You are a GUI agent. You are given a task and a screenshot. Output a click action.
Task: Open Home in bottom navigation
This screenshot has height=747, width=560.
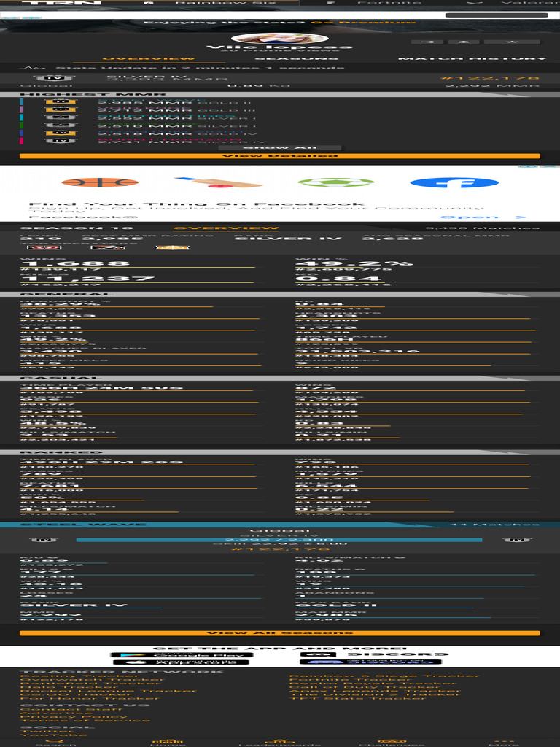(168, 743)
